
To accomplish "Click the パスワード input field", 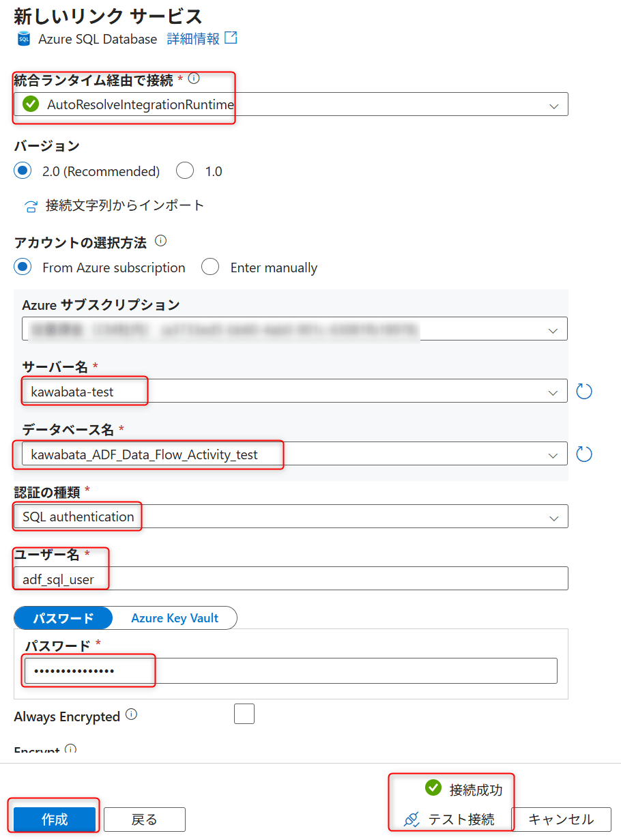I will pos(291,671).
